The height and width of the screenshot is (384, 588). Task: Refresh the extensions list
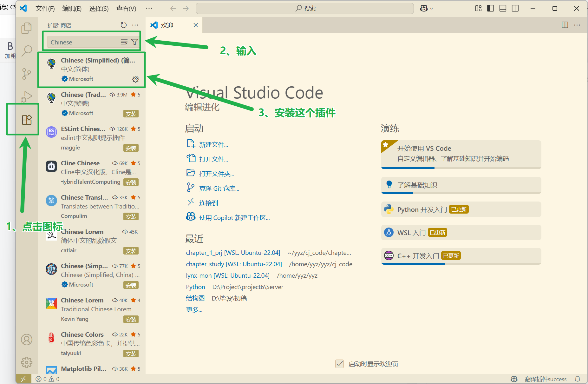point(124,25)
